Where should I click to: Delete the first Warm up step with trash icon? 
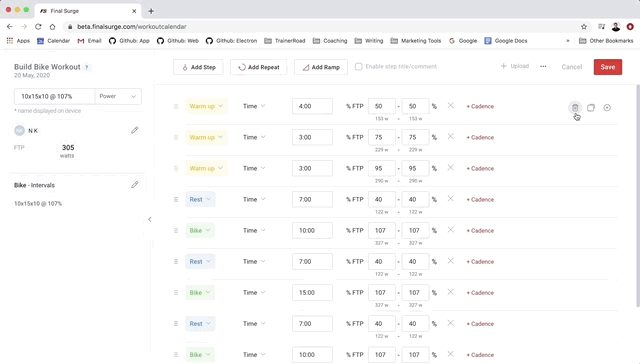point(575,108)
